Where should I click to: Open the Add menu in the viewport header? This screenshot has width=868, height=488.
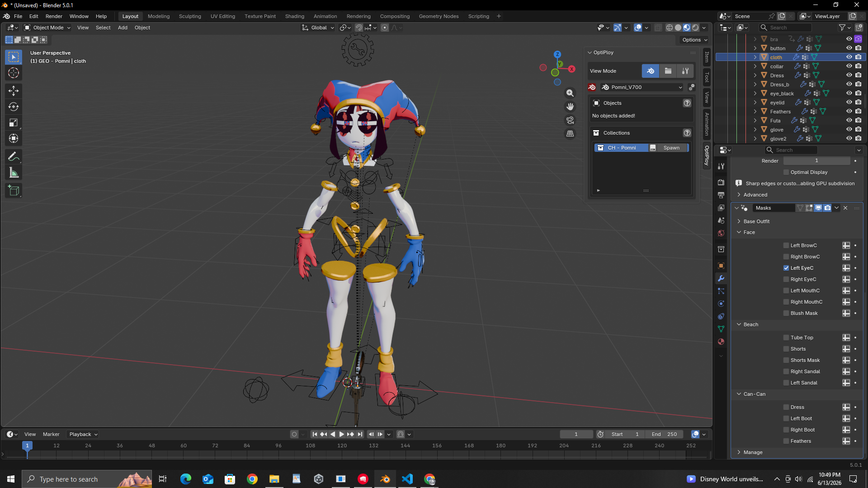[123, 28]
